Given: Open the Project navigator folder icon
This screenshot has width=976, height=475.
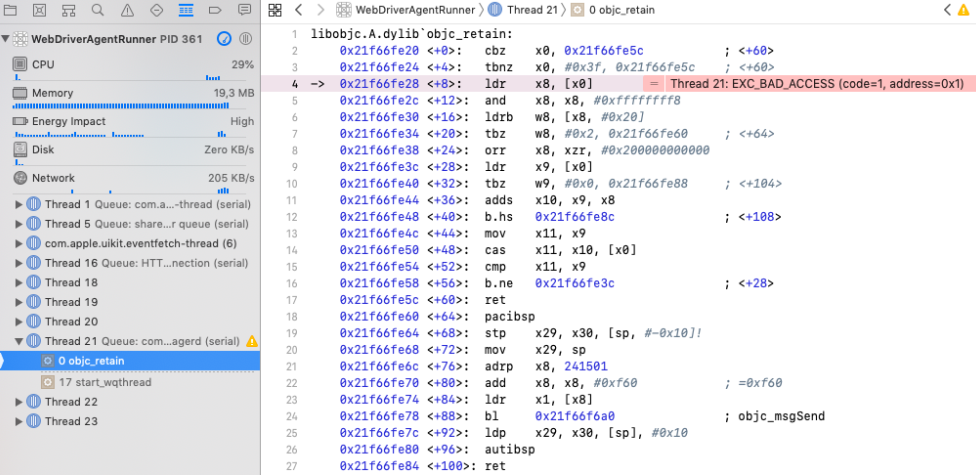Looking at the screenshot, I should [10, 10].
